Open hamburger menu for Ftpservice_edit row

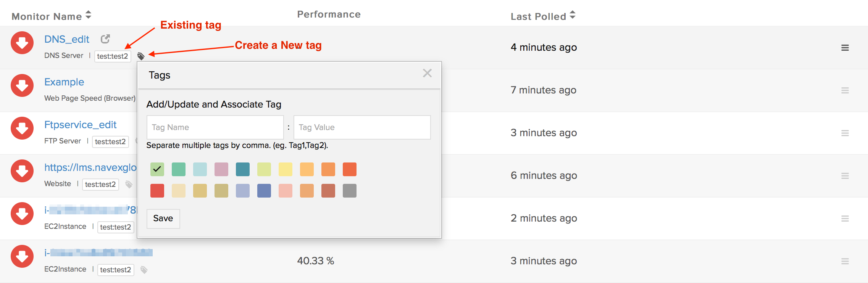845,133
